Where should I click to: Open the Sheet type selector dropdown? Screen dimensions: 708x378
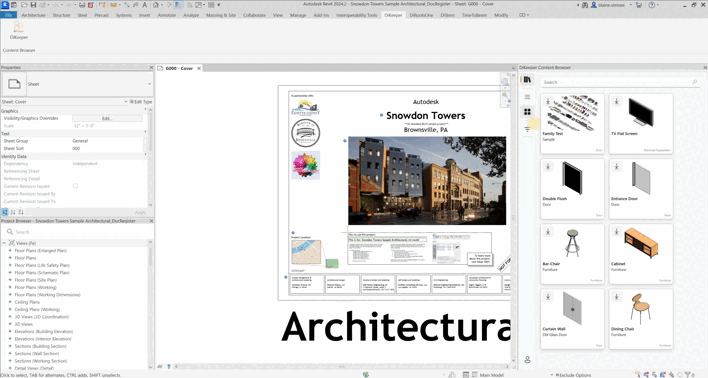149,84
